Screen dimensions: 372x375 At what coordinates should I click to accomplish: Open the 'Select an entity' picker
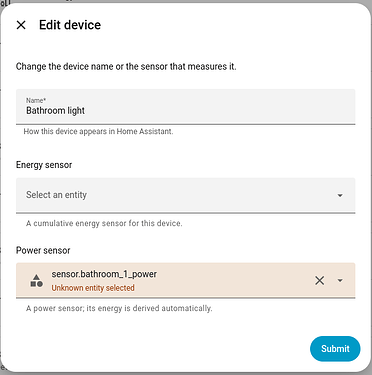point(186,195)
